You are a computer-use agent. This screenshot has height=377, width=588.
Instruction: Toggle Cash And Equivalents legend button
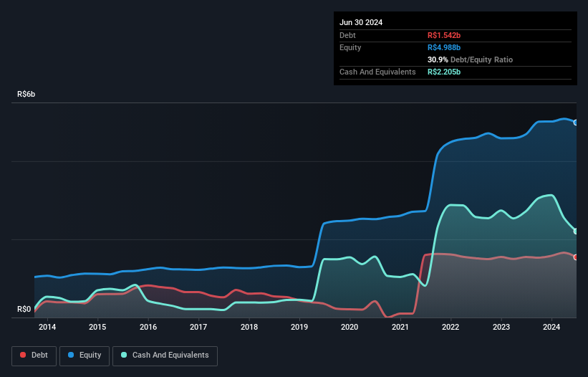point(165,355)
